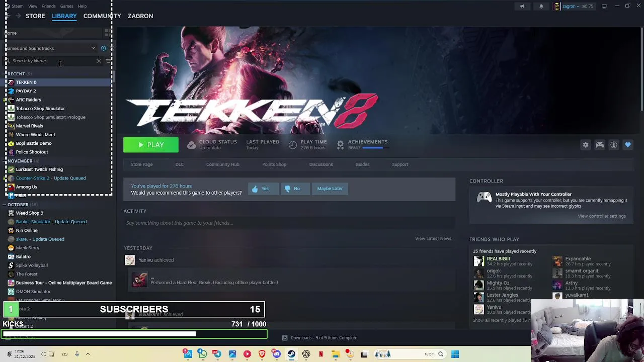The image size is (644, 362).
Task: Switch to the COMMUNITY tab
Action: pyautogui.click(x=102, y=16)
